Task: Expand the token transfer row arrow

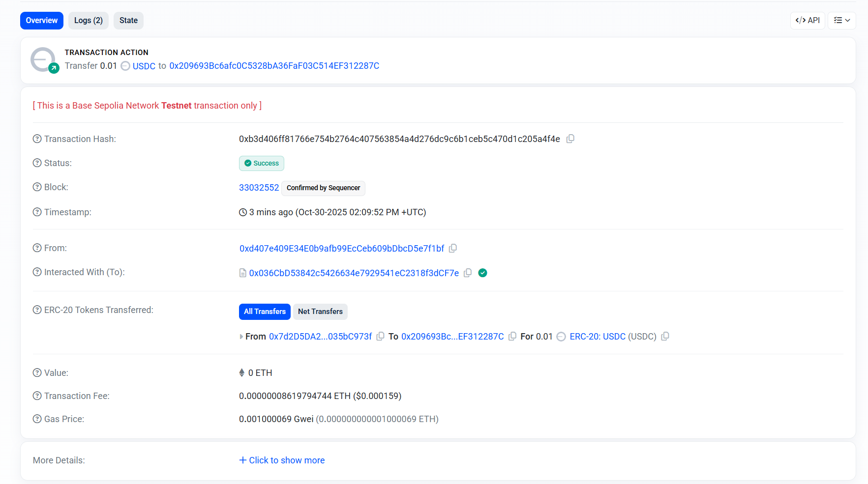Action: tap(241, 337)
